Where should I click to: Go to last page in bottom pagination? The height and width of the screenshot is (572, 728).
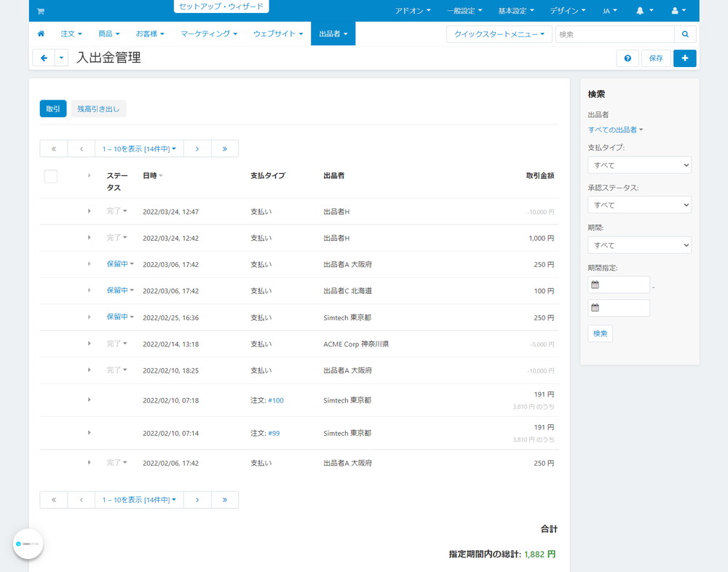point(225,499)
